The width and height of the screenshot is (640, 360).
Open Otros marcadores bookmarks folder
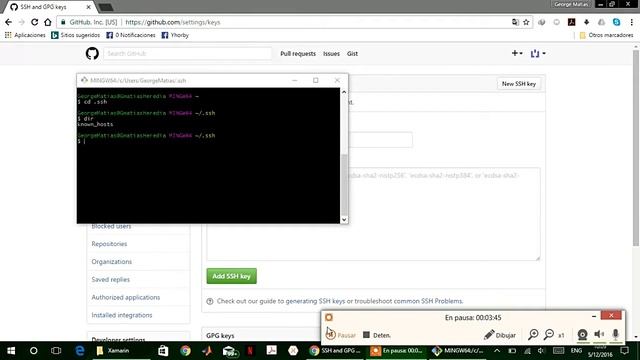point(607,35)
